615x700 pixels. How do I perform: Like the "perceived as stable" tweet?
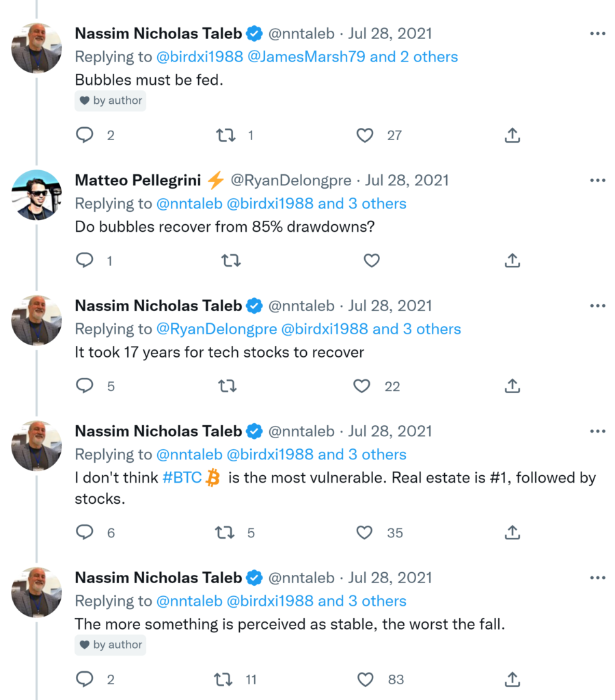366,679
